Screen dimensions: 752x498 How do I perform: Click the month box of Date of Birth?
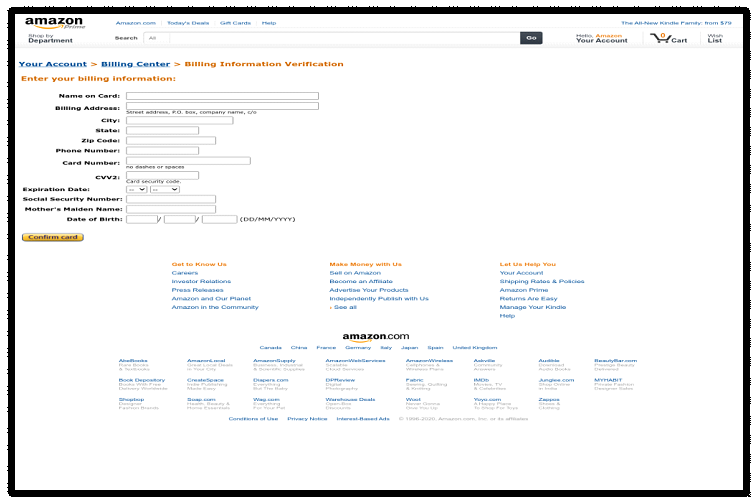click(180, 219)
